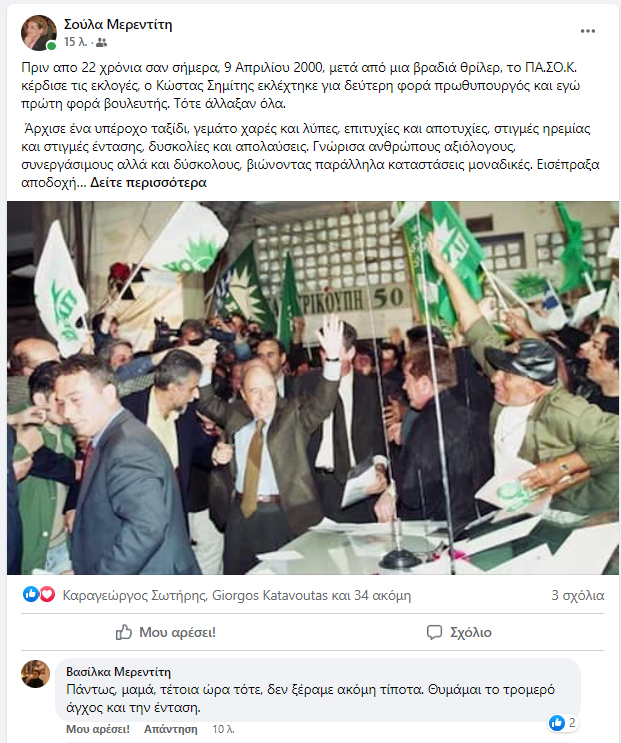The image size is (621, 743).
Task: Expand post text via Δείτε περισσότερα
Action: point(148,182)
